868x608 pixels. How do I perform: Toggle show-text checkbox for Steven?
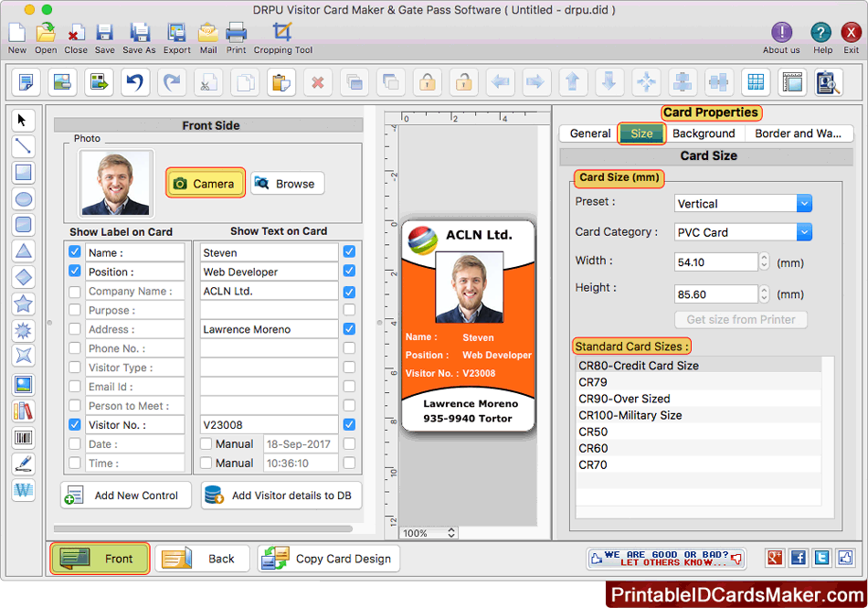(x=349, y=252)
